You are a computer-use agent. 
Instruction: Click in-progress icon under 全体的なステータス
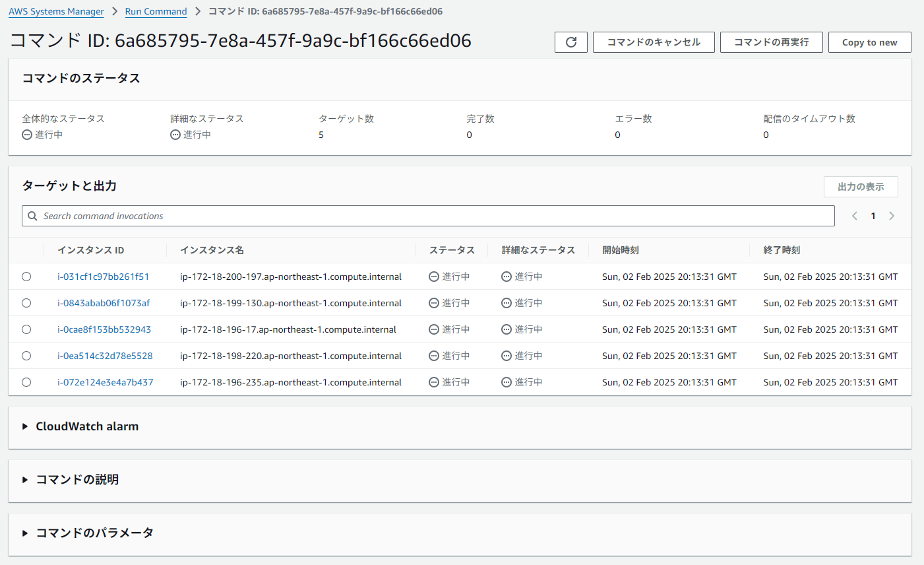click(x=27, y=135)
